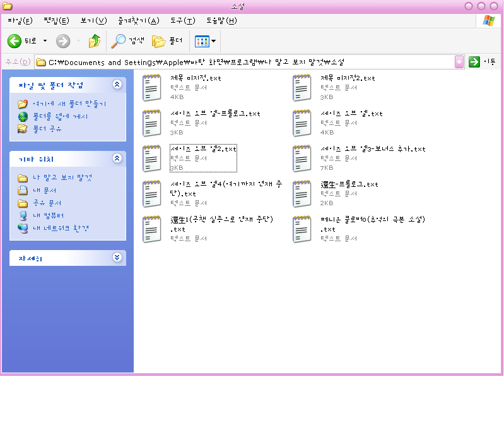The image size is (504, 442).
Task: Click file name 세이즈 오브 엘.txt
Action: pyautogui.click(x=351, y=114)
